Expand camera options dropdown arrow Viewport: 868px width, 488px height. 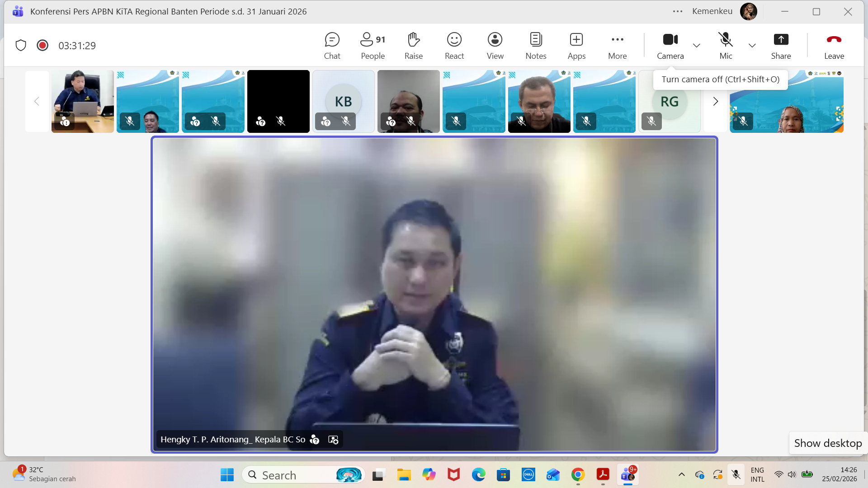697,45
